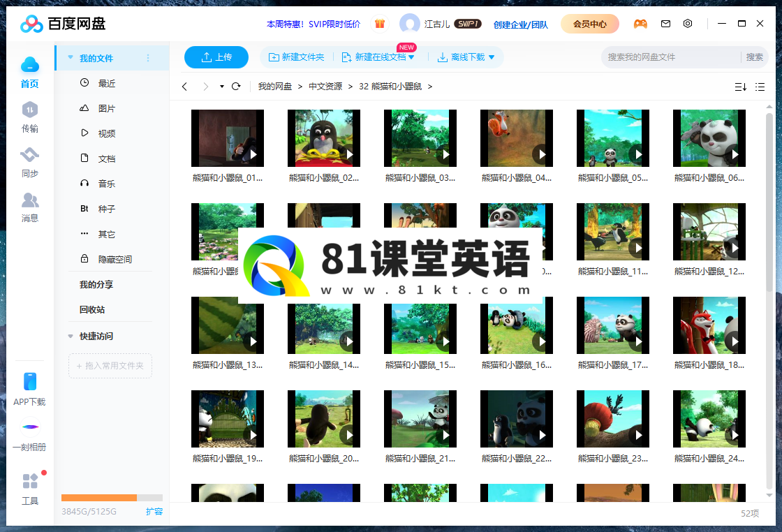The height and width of the screenshot is (532, 782).
Task: Refresh the current folder listing
Action: click(x=237, y=87)
